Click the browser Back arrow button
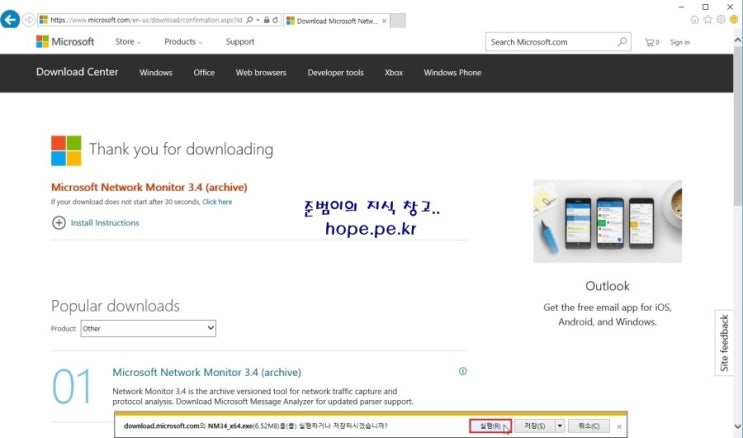 click(11, 20)
